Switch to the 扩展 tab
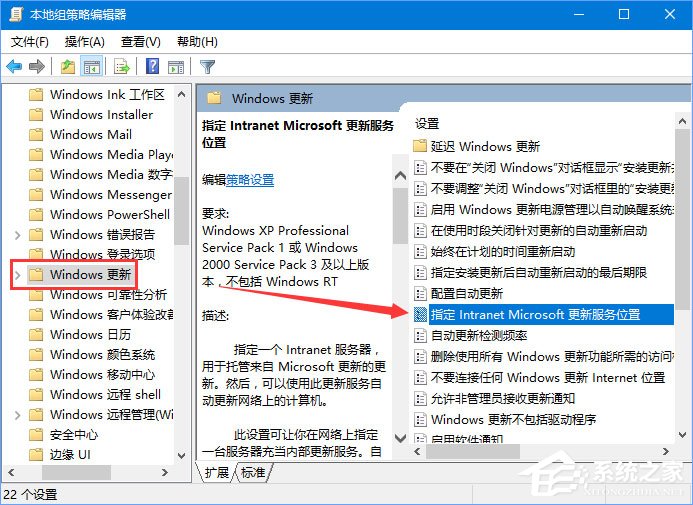Image resolution: width=693 pixels, height=505 pixels. click(217, 472)
